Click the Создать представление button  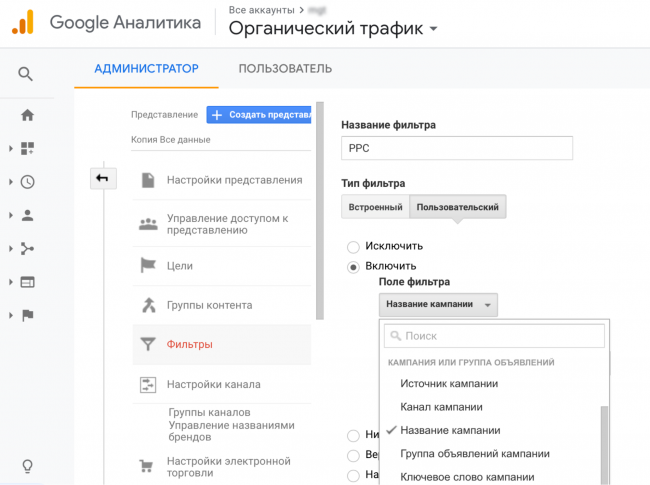(x=260, y=115)
